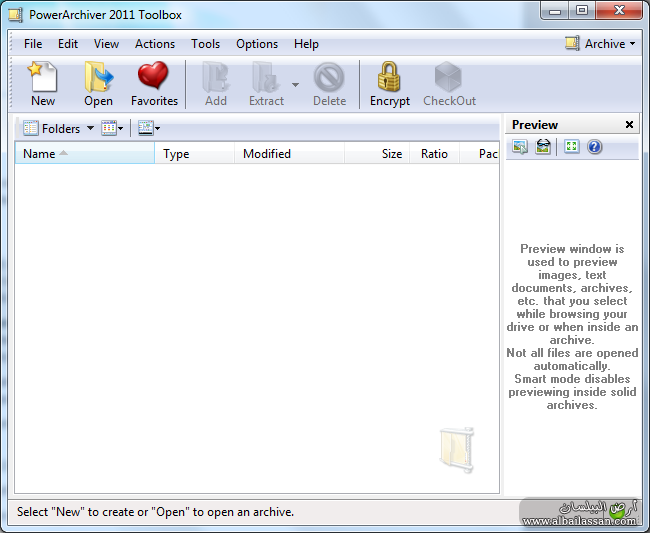Click the Preview full screen icon
The width and height of the screenshot is (650, 533).
click(572, 146)
